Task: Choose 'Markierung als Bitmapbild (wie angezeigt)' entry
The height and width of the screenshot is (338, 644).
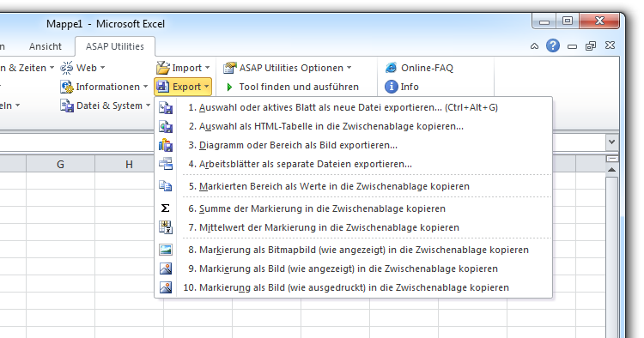Action: [354, 250]
